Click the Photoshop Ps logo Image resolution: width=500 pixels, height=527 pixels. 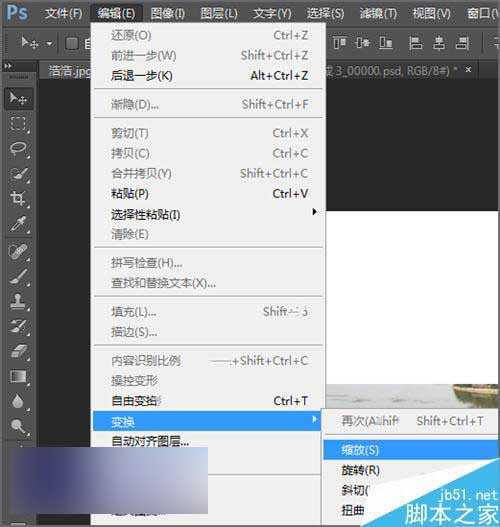click(x=17, y=13)
